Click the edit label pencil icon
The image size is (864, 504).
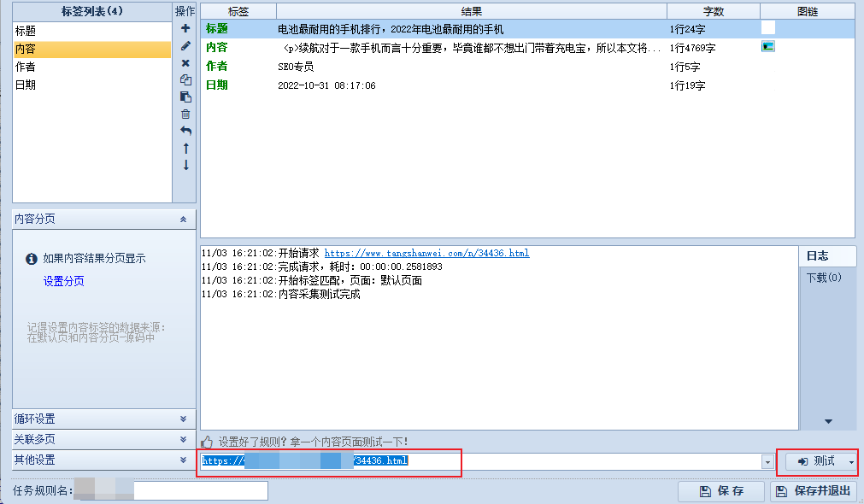[x=185, y=45]
